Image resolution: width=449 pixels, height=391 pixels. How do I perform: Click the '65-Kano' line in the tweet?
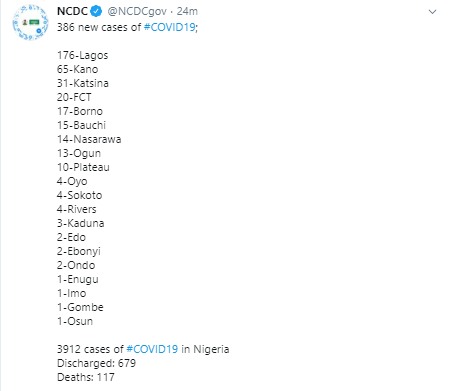pos(77,69)
